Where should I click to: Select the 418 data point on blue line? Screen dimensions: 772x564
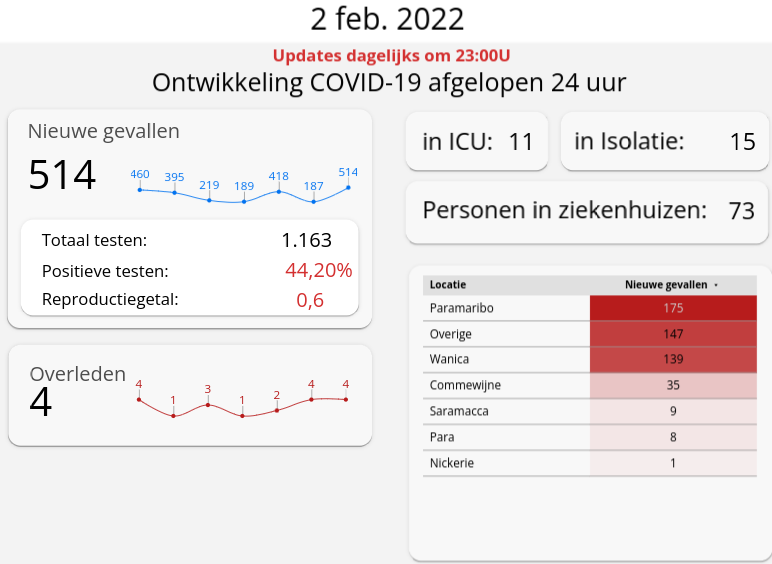pyautogui.click(x=279, y=191)
